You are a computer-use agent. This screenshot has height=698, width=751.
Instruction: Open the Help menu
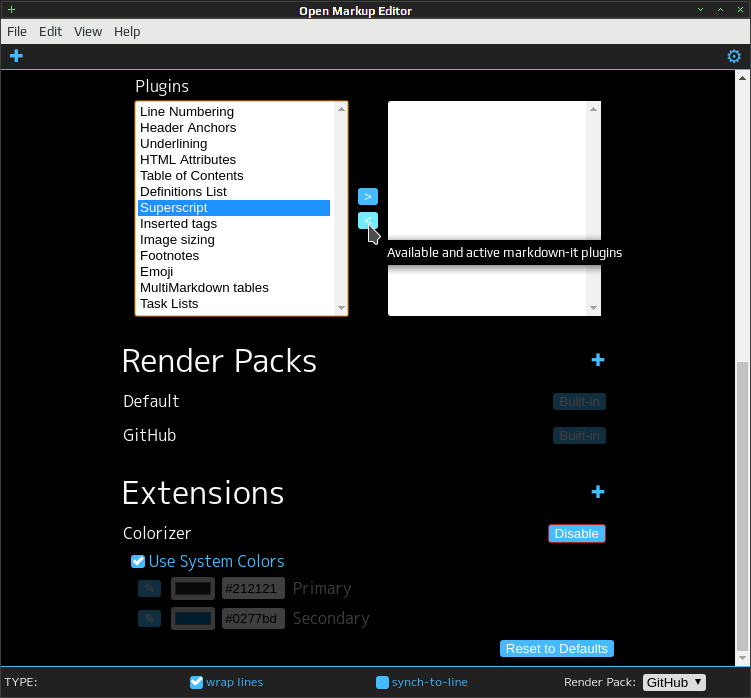click(x=127, y=32)
